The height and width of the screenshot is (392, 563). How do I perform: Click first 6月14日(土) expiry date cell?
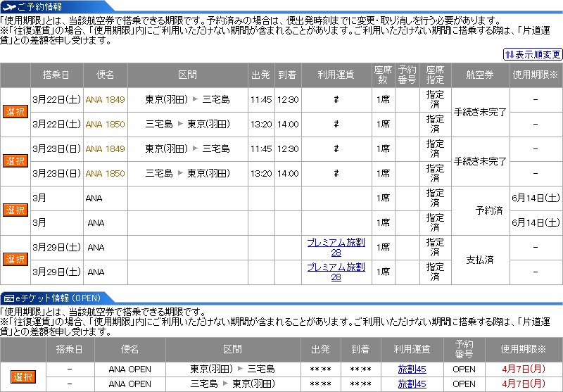(x=536, y=198)
